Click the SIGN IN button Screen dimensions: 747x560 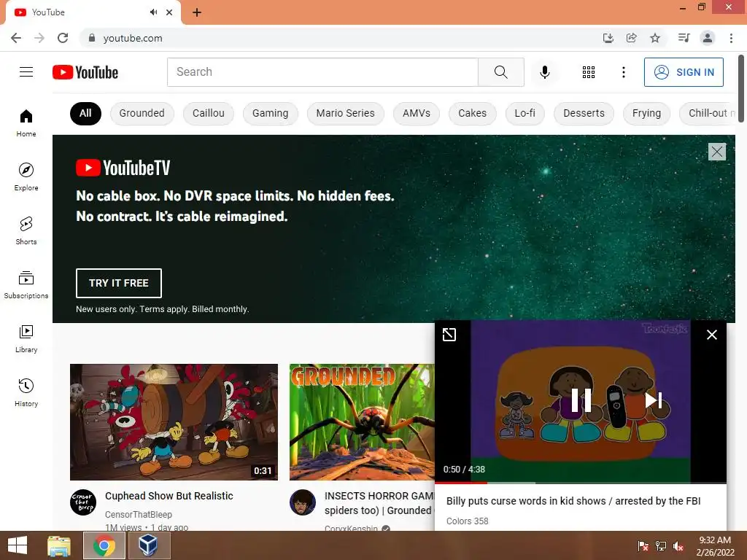(684, 72)
